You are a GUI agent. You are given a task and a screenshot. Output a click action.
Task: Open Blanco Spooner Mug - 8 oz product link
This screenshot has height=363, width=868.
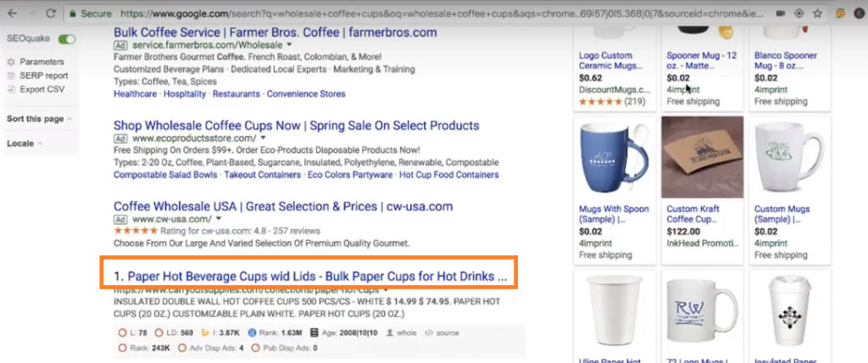(786, 60)
